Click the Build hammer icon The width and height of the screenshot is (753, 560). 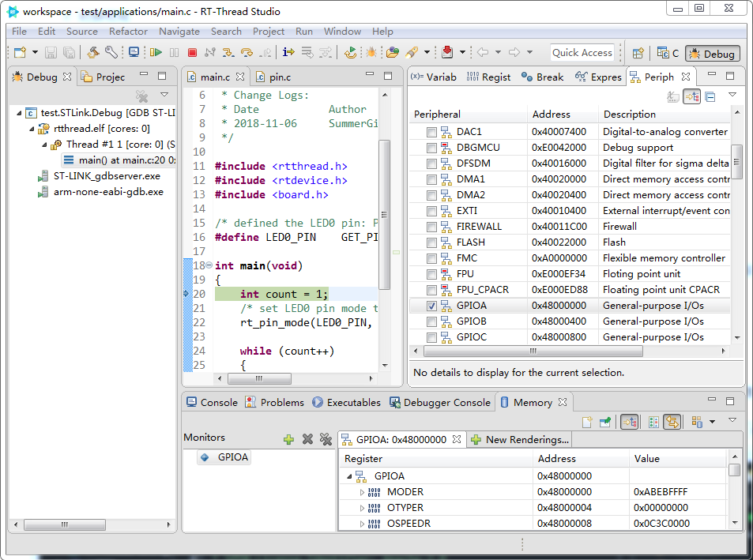(93, 52)
